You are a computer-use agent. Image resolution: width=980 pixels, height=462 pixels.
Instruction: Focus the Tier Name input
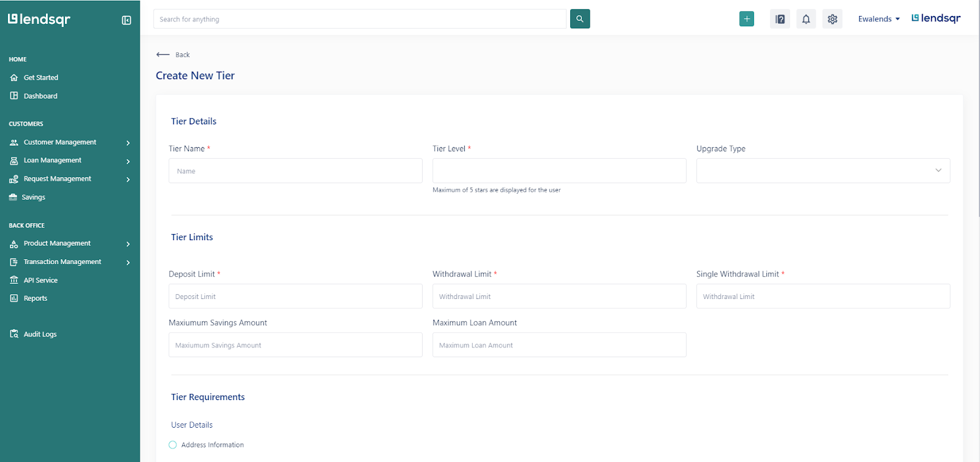pos(295,171)
